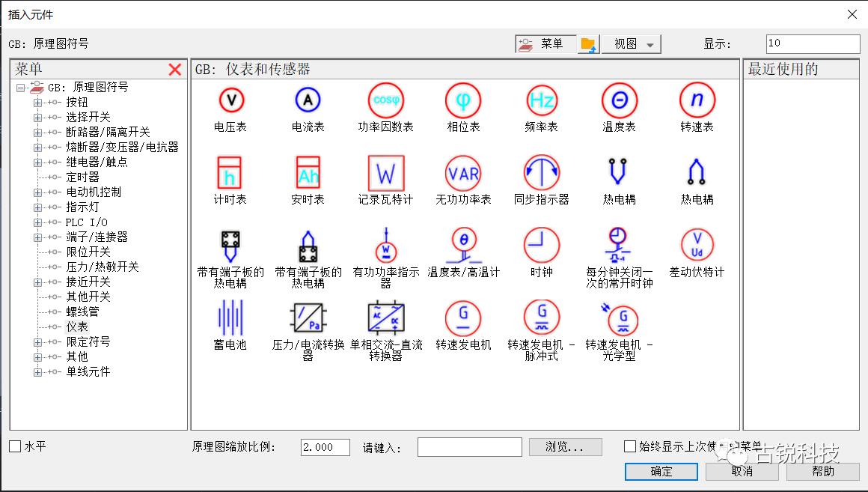Expand the 按钮 tree node
Screen dimensions: 868x492
37,103
